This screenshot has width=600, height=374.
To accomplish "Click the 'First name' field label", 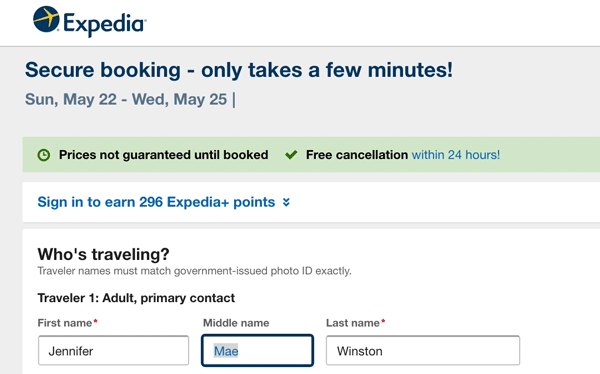I will click(x=65, y=323).
